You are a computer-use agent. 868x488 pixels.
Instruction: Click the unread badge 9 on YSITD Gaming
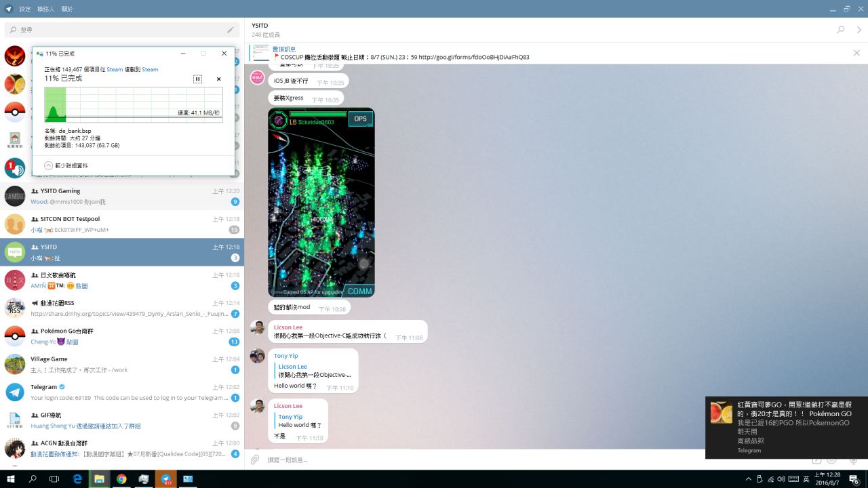point(235,201)
